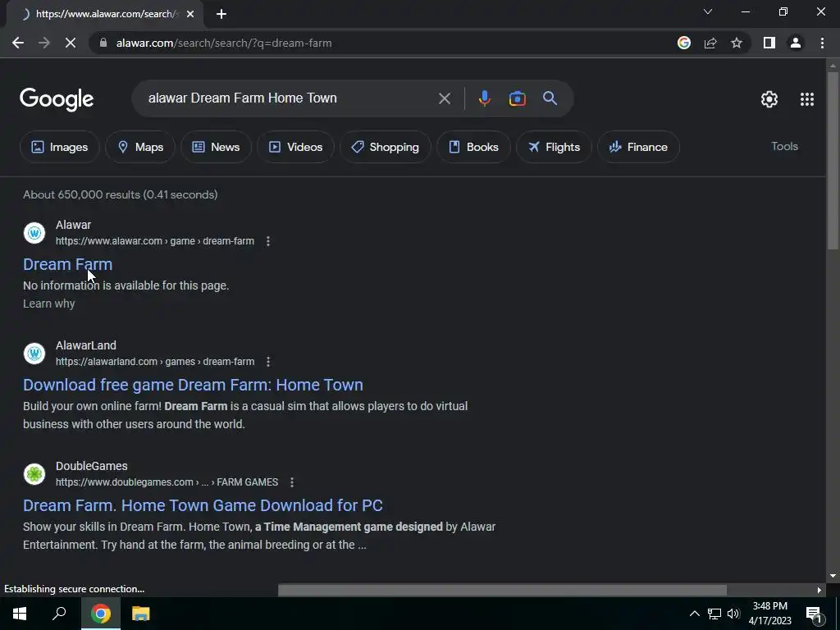Image resolution: width=840 pixels, height=630 pixels.
Task: Open File Explorer from the taskbar
Action: tap(140, 614)
